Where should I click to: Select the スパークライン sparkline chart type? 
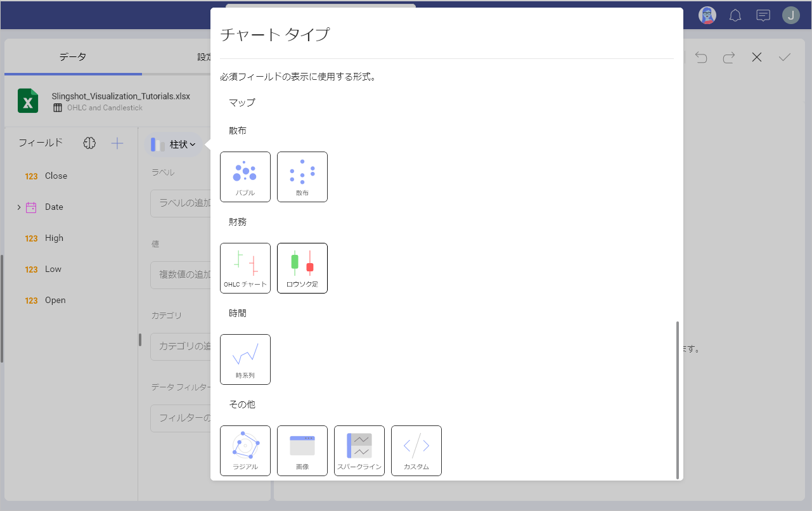click(359, 451)
